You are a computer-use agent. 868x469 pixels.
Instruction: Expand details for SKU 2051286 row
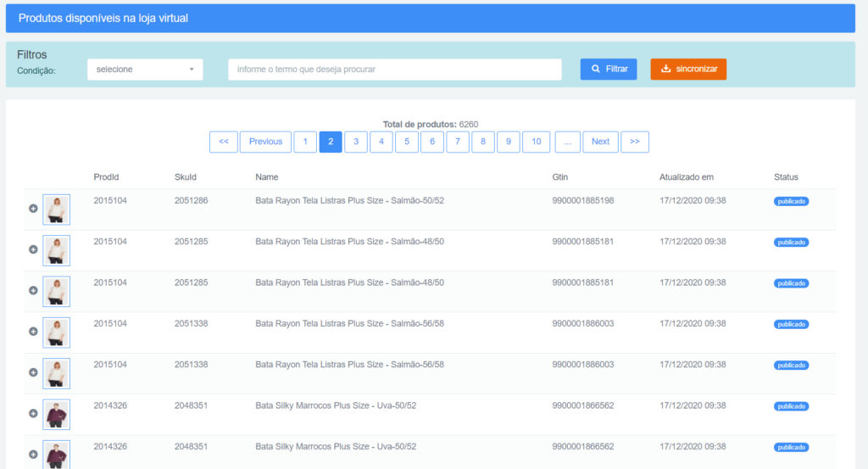(x=33, y=209)
